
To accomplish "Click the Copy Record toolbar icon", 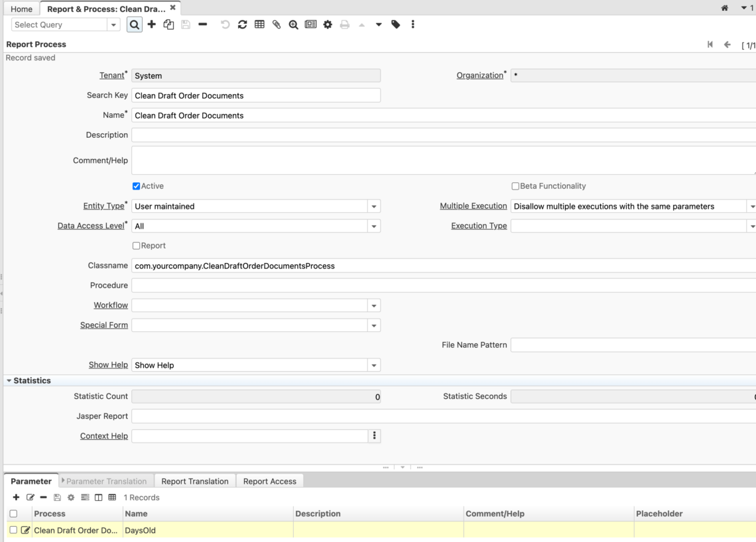I will pyautogui.click(x=167, y=24).
